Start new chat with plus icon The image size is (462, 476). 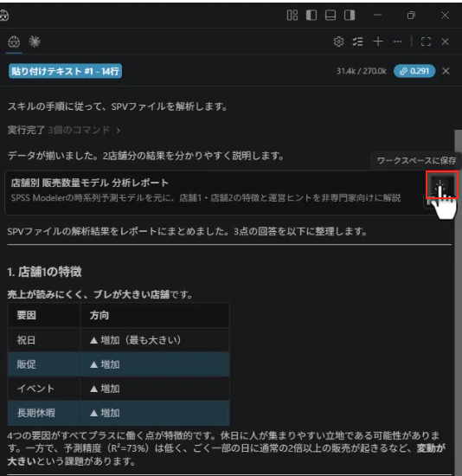click(378, 42)
